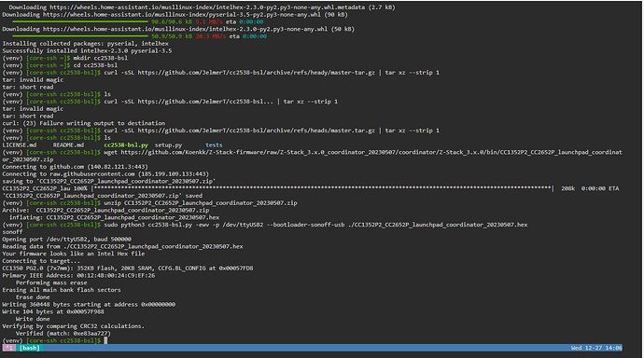
Task: Click the 'Wed 12-27 14:06' status bar clock
Action: (x=596, y=348)
